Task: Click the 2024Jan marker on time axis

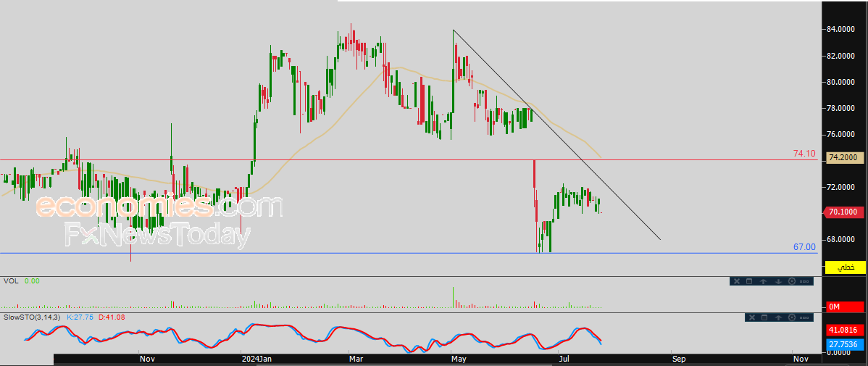Action: [x=256, y=358]
